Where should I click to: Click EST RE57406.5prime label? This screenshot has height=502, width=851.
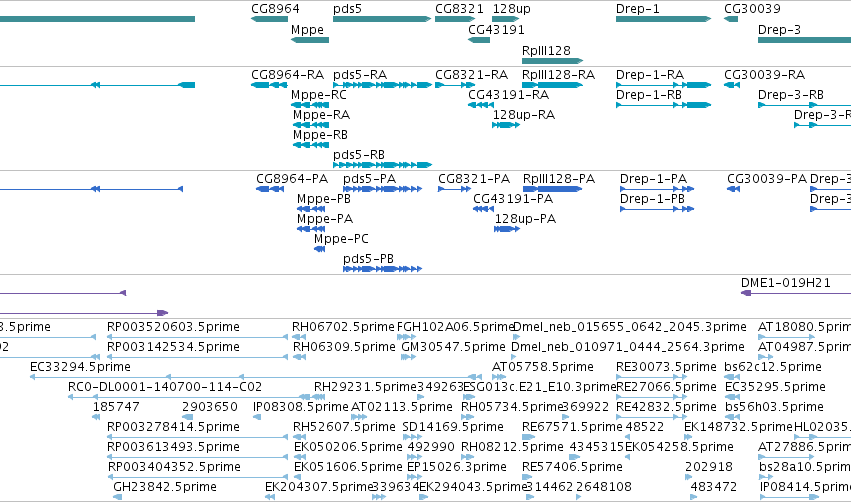pyautogui.click(x=572, y=468)
